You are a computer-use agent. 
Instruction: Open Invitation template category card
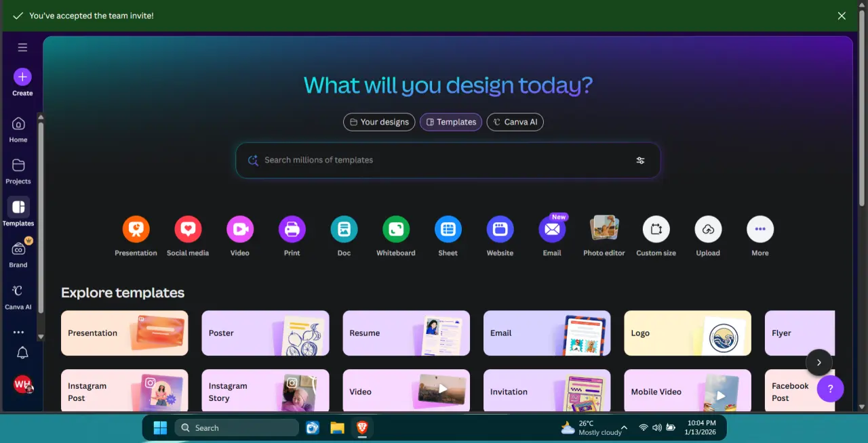point(547,390)
